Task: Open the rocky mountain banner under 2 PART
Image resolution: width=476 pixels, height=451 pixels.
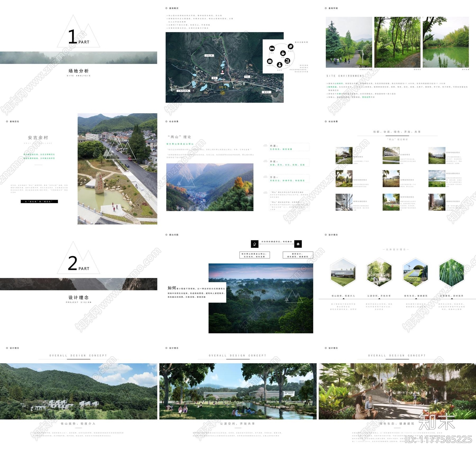Action: click(x=79, y=284)
